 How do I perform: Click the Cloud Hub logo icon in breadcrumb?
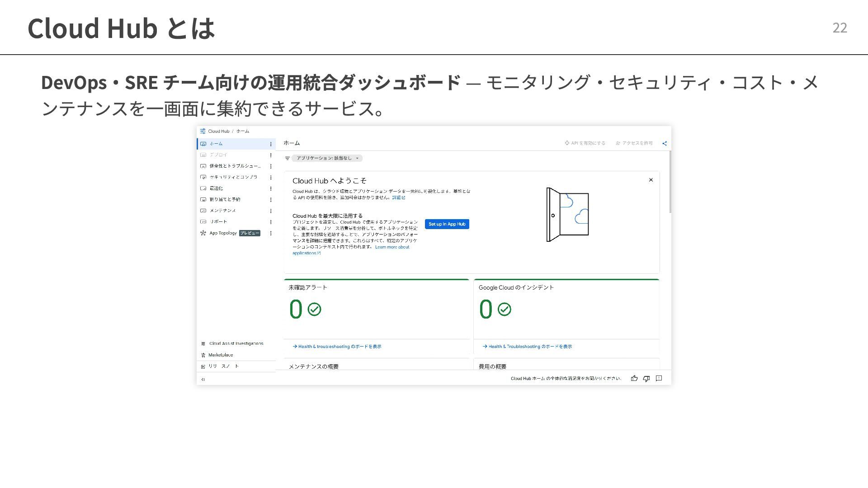click(x=203, y=131)
